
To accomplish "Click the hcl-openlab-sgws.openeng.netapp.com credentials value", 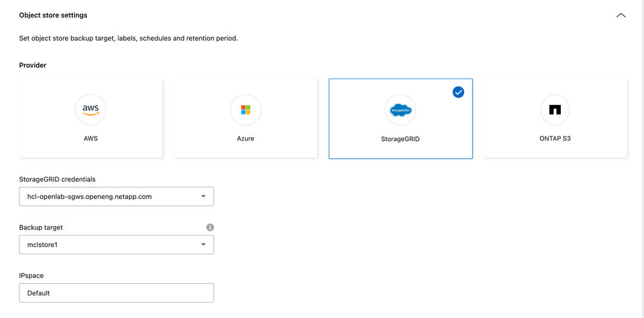I will pos(90,196).
